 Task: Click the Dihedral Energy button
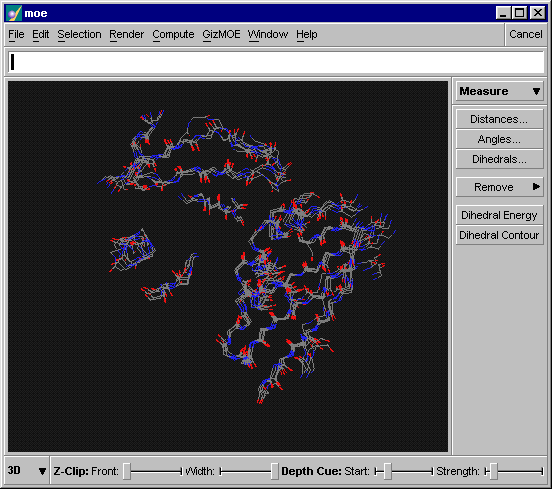[499, 215]
